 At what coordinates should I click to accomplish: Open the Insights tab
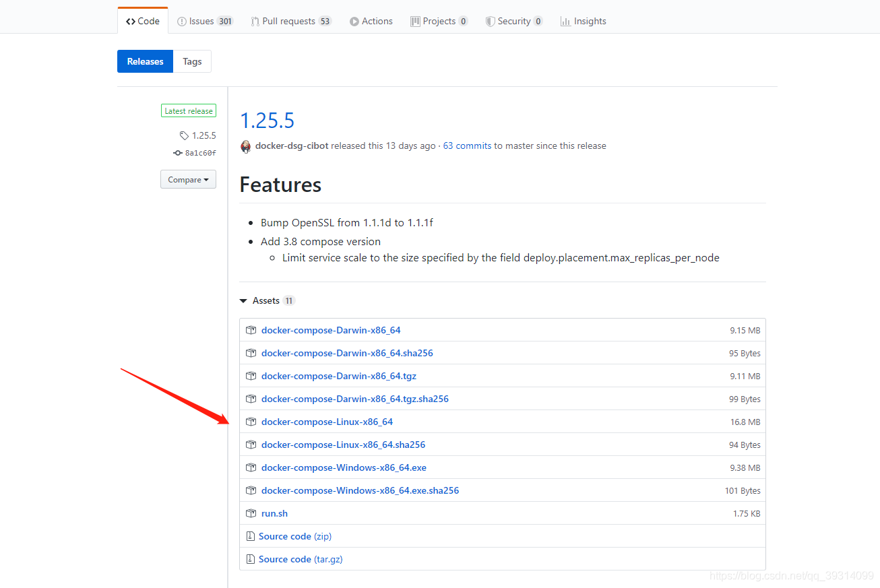click(x=584, y=21)
